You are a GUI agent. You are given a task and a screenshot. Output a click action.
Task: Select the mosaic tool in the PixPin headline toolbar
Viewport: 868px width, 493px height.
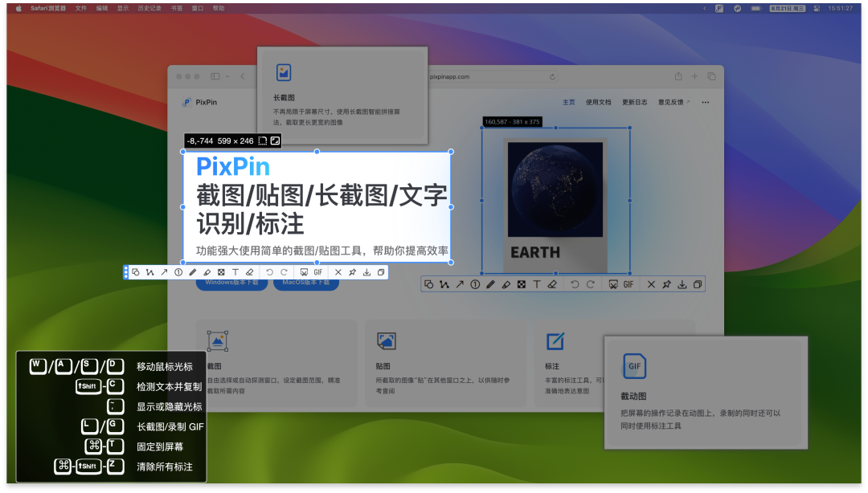pyautogui.click(x=221, y=272)
